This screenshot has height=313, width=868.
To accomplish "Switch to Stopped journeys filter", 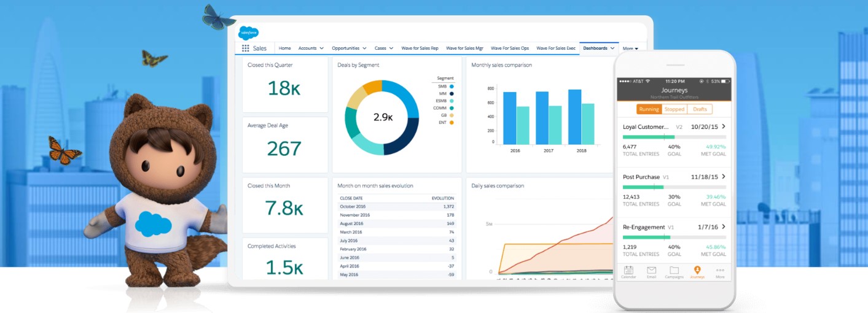I will 674,109.
